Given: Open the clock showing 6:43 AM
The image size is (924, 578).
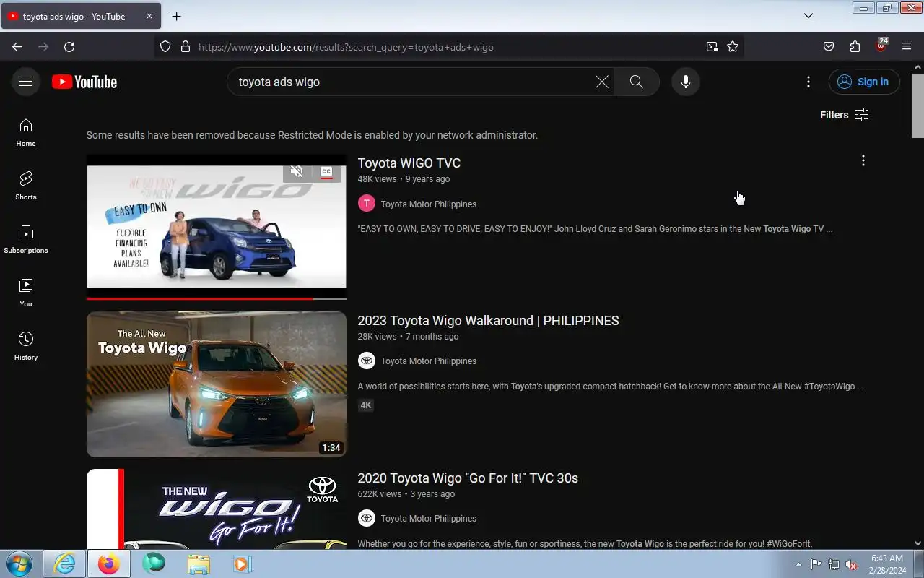Looking at the screenshot, I should 887,564.
